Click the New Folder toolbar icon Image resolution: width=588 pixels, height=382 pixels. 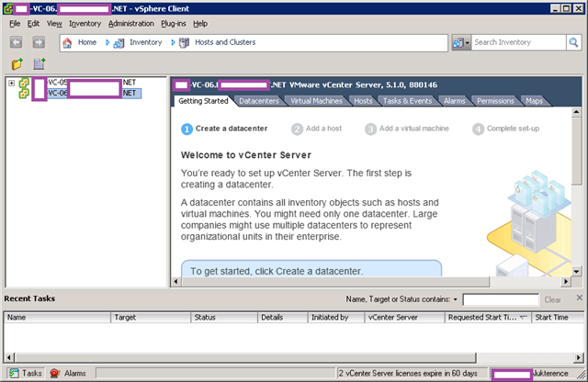pos(17,64)
